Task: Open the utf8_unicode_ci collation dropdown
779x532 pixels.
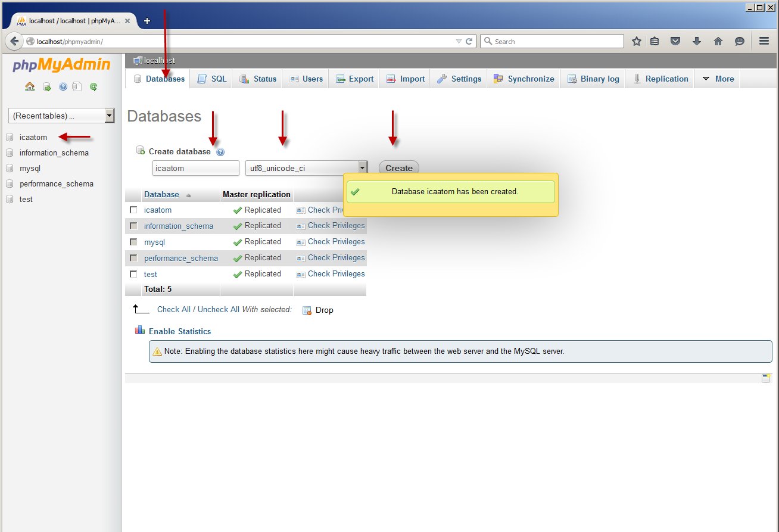Action: [x=306, y=168]
